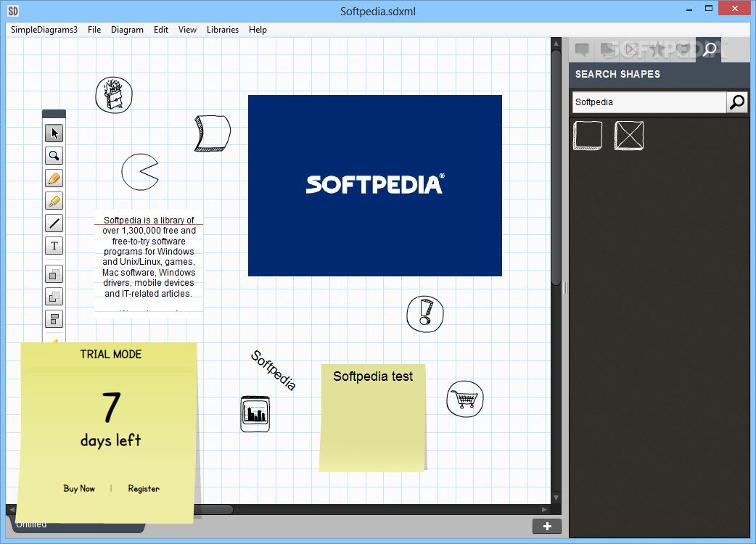Pick the plain square shape result

pyautogui.click(x=588, y=136)
